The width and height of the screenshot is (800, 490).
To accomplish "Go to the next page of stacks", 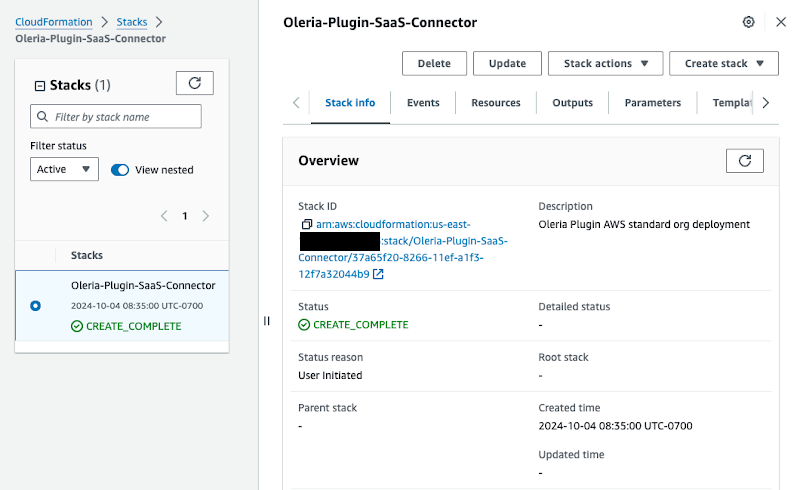I will point(206,216).
